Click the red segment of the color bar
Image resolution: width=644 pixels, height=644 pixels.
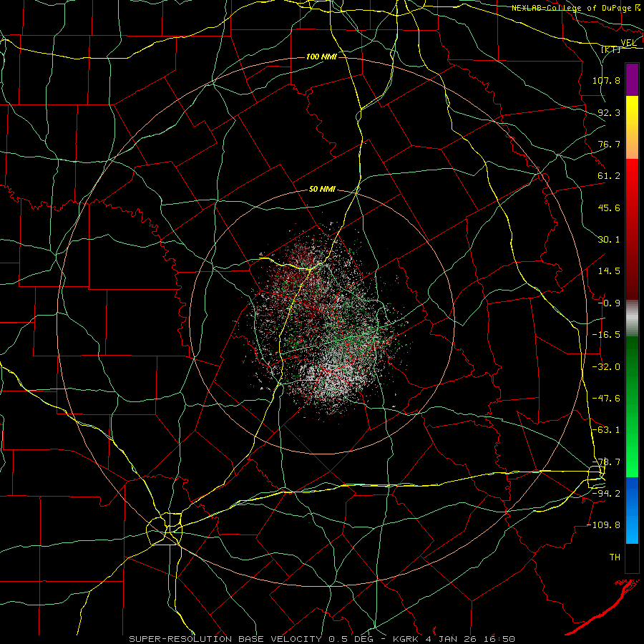(x=632, y=229)
